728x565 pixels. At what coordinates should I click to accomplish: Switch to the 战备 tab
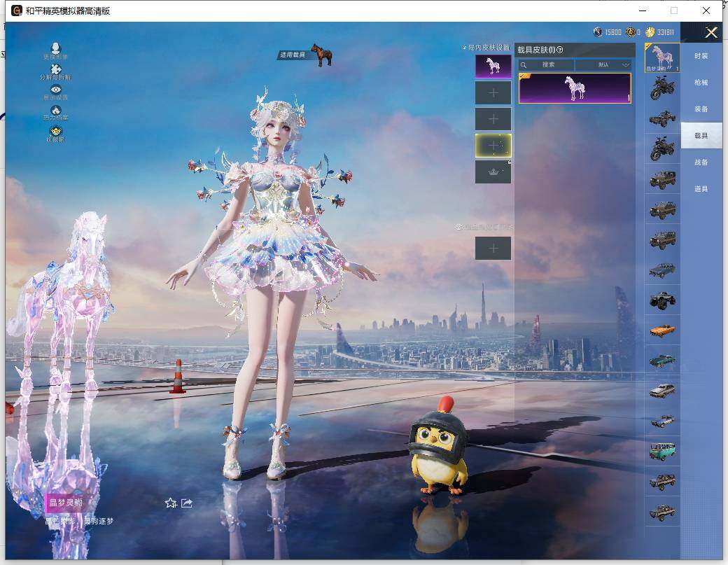tap(701, 162)
